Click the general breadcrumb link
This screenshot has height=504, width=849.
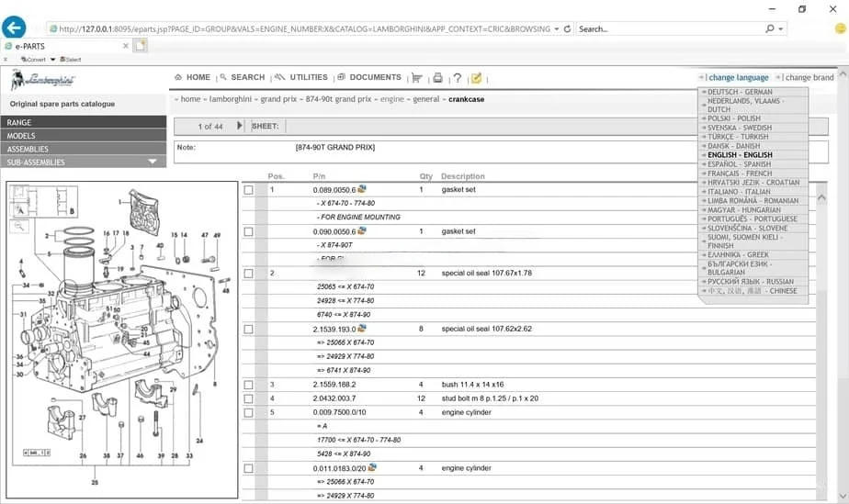click(x=426, y=99)
